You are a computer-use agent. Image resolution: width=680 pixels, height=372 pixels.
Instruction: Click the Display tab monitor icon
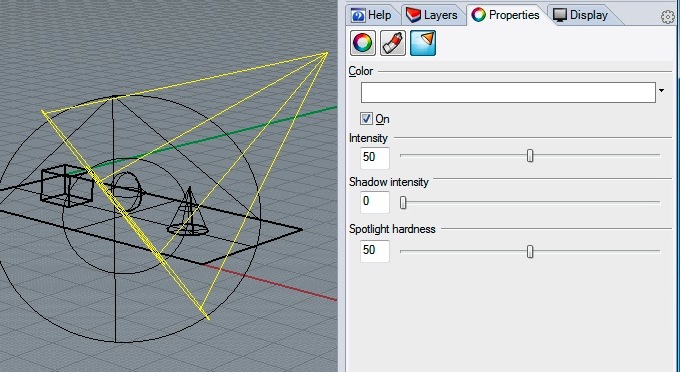click(560, 15)
